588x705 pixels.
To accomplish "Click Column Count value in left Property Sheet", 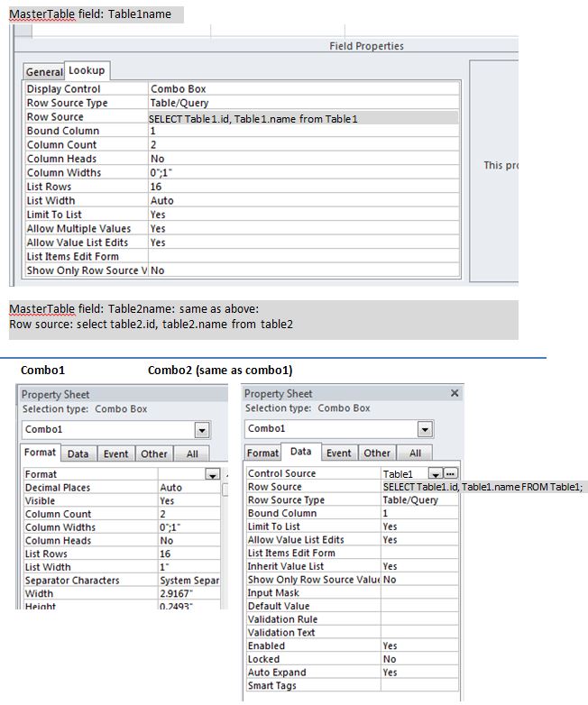I will (189, 514).
